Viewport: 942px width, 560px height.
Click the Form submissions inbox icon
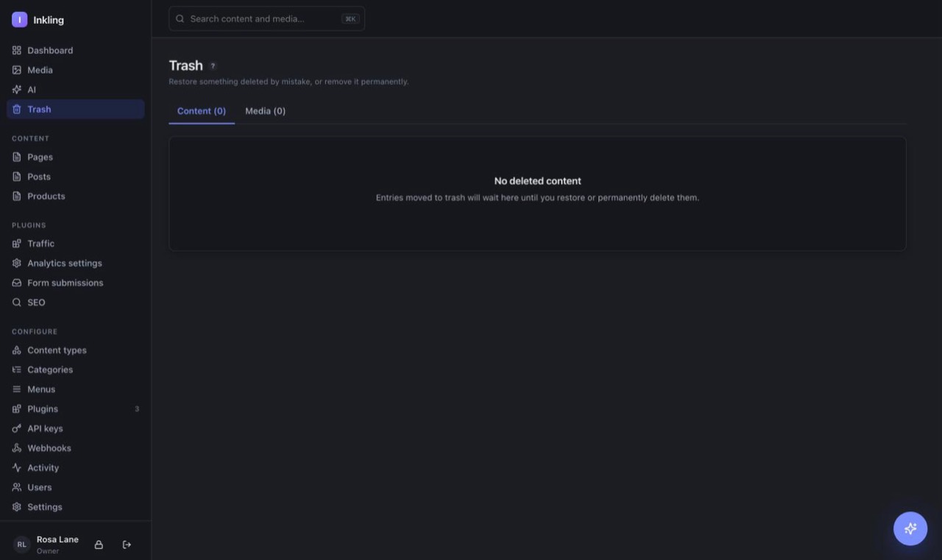(x=17, y=283)
